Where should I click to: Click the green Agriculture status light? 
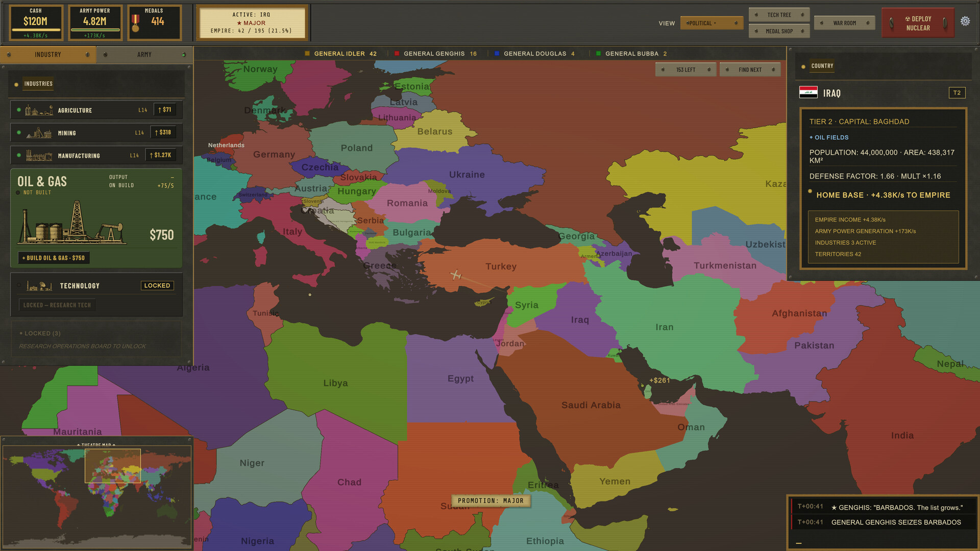19,110
